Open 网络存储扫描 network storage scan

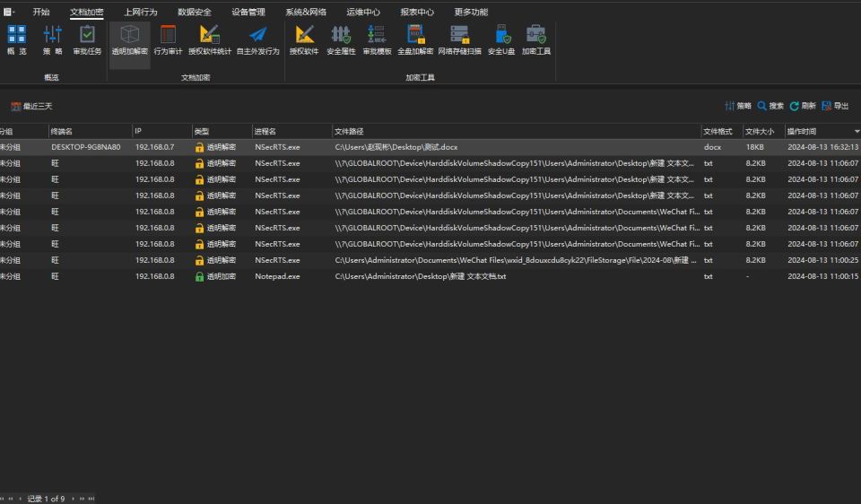[459, 40]
